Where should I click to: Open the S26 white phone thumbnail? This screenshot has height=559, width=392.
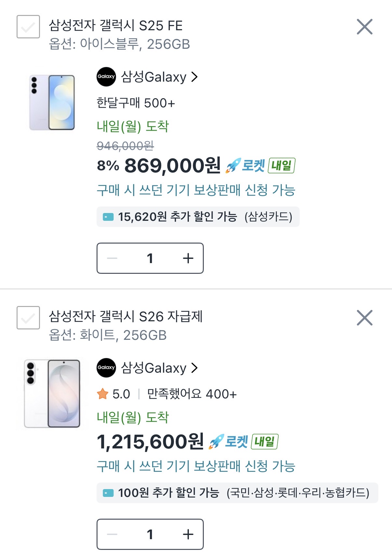(52, 393)
